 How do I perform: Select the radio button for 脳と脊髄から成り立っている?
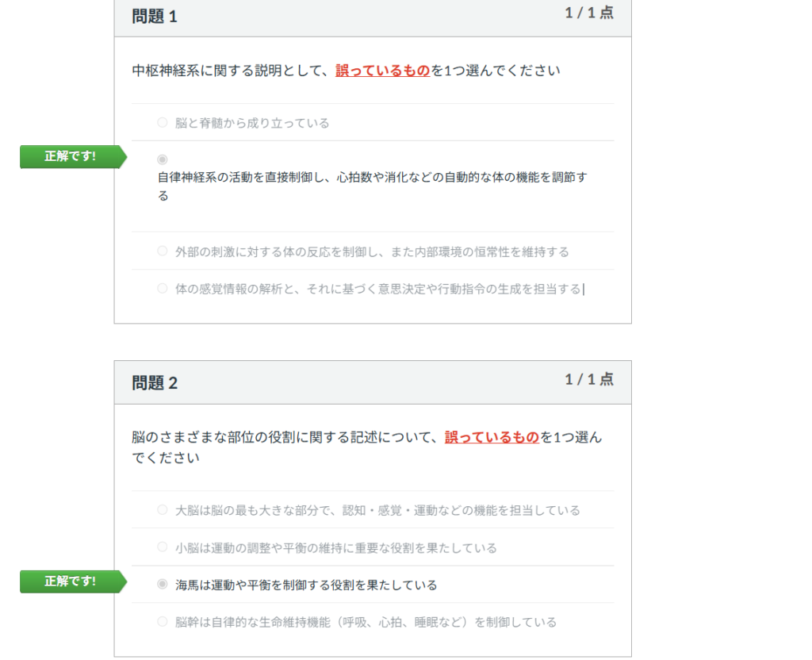point(163,123)
